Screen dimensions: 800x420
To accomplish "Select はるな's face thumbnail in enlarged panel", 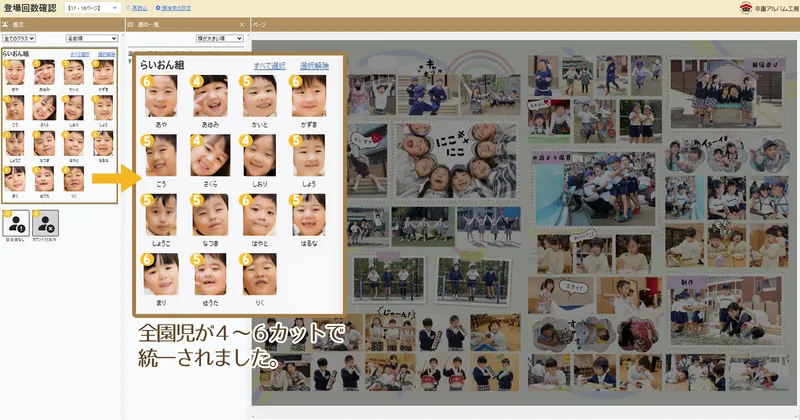I will tap(308, 215).
